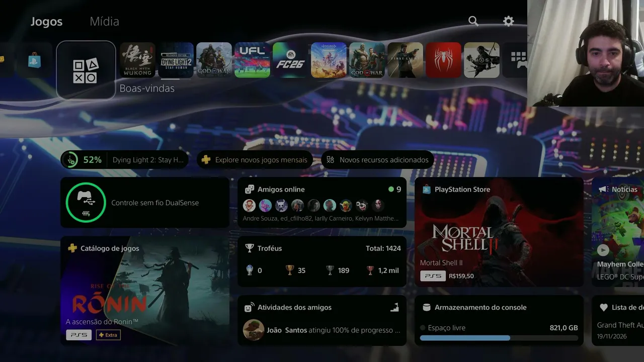
Task: Open God of War tile beside UFL
Action: point(214,60)
